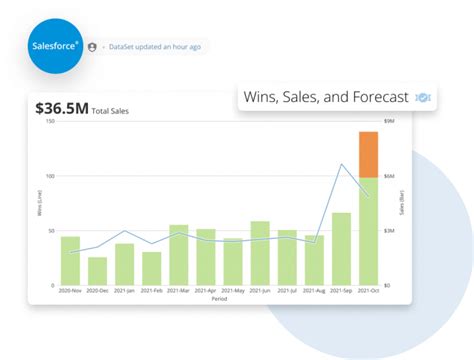Screen dimensions: 474x360
Task: Click the 2021-Jul bar
Action: pyautogui.click(x=287, y=258)
